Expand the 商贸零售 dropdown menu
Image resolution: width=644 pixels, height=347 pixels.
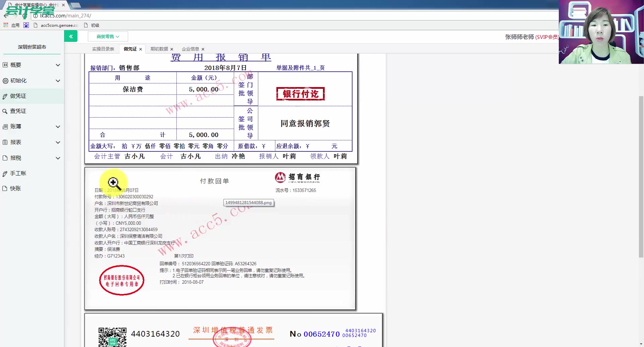[x=107, y=36]
